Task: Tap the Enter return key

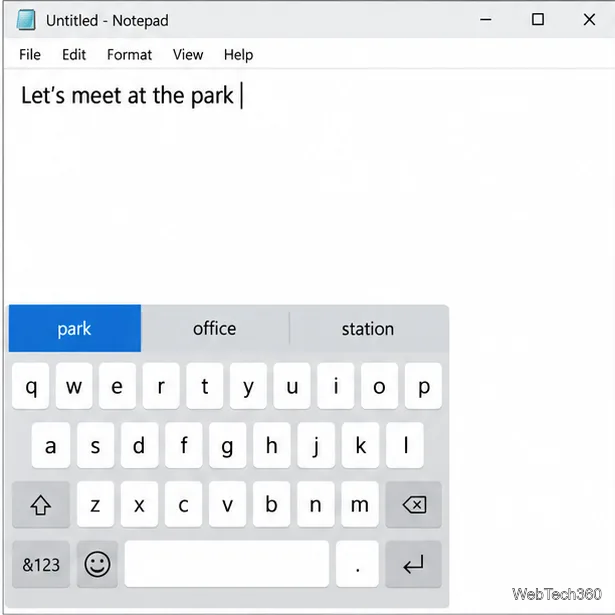Action: click(x=414, y=564)
